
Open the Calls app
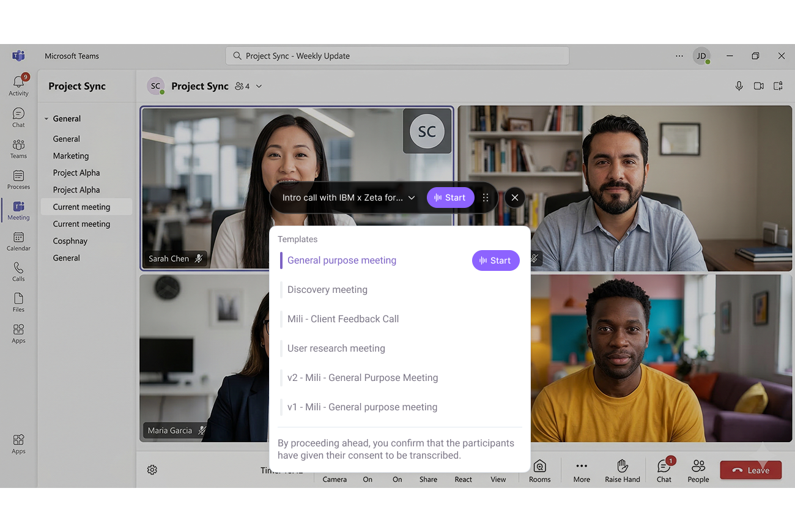coord(18,272)
